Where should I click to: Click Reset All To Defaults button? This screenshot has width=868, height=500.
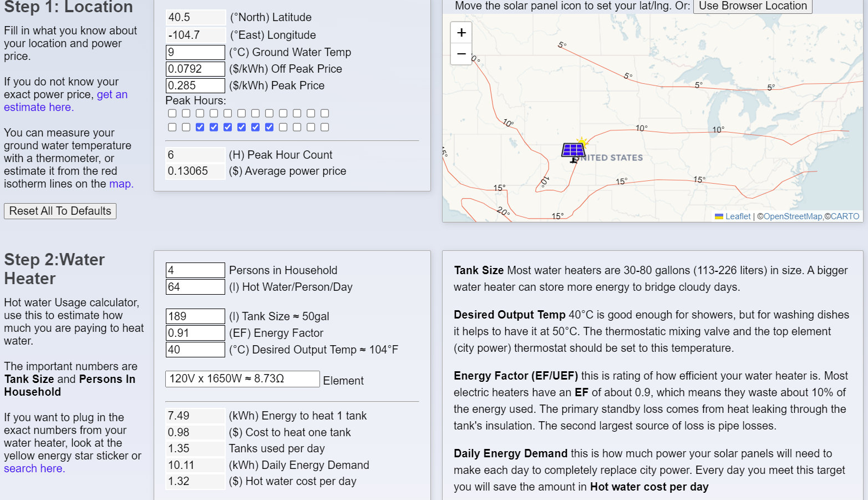tap(60, 211)
